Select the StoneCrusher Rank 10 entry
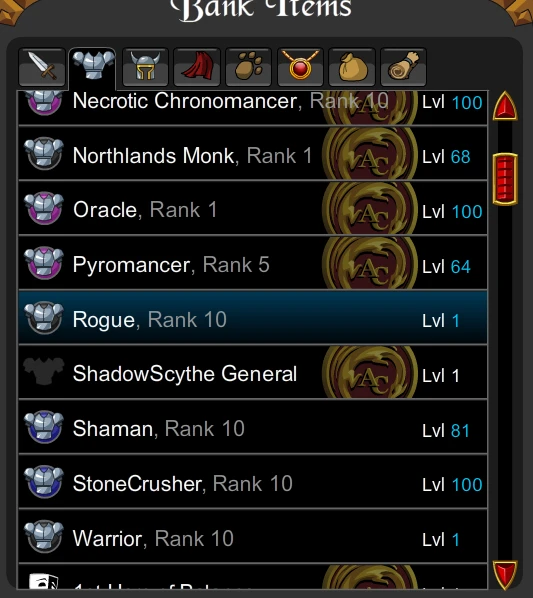Image resolution: width=533 pixels, height=598 pixels. (253, 482)
